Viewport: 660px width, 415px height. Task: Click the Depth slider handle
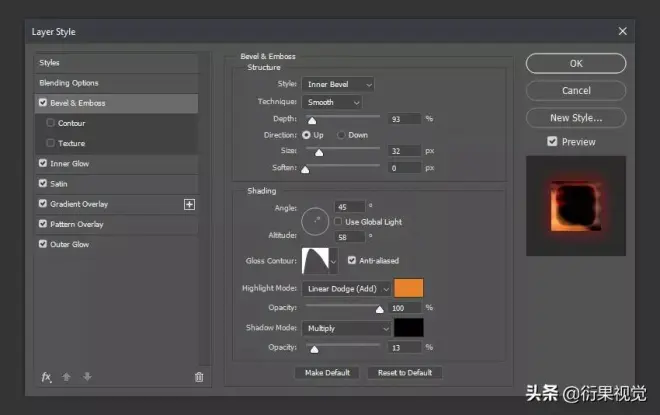click(312, 121)
